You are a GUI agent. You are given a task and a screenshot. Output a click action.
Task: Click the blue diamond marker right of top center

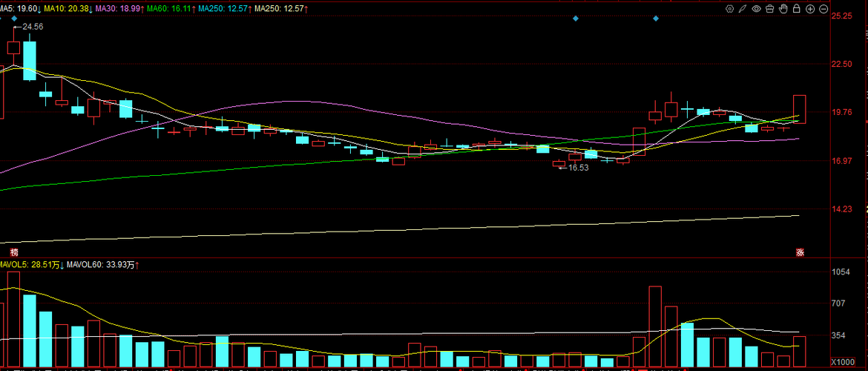(576, 19)
